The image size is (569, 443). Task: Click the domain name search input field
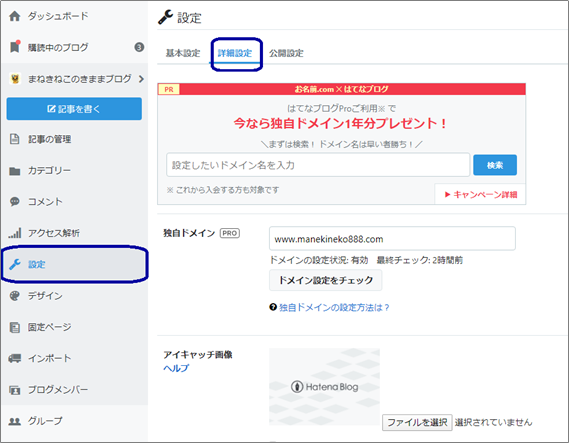318,165
